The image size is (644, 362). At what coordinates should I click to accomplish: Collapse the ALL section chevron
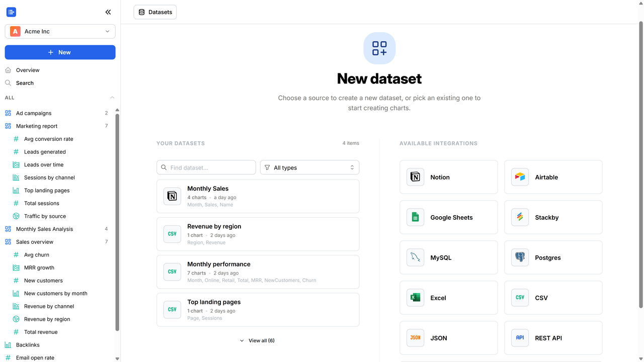tap(112, 98)
